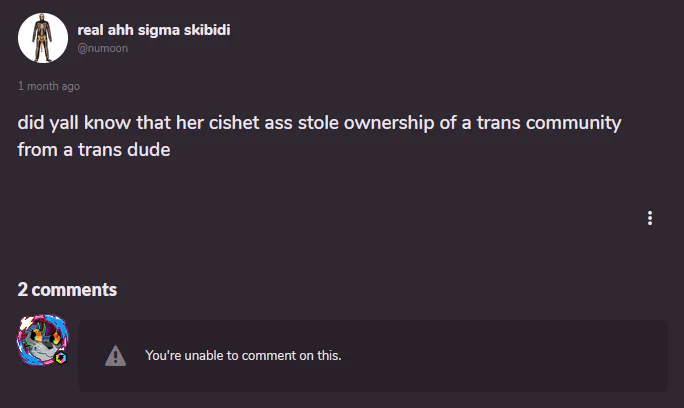
Task: Click the number 2 in the comments count
Action: point(23,290)
